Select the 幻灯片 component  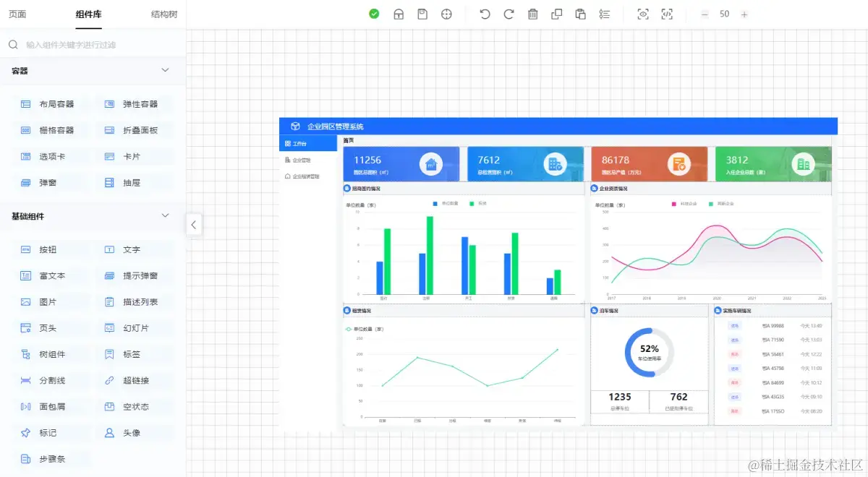click(135, 327)
